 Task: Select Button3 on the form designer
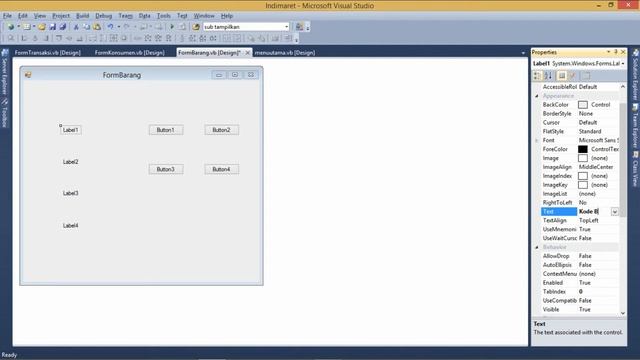(x=166, y=169)
